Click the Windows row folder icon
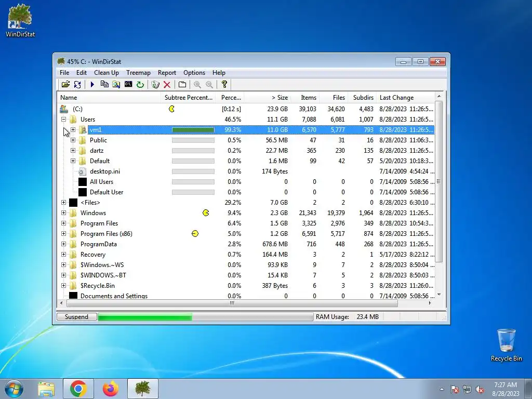The height and width of the screenshot is (399, 532). [x=73, y=212]
